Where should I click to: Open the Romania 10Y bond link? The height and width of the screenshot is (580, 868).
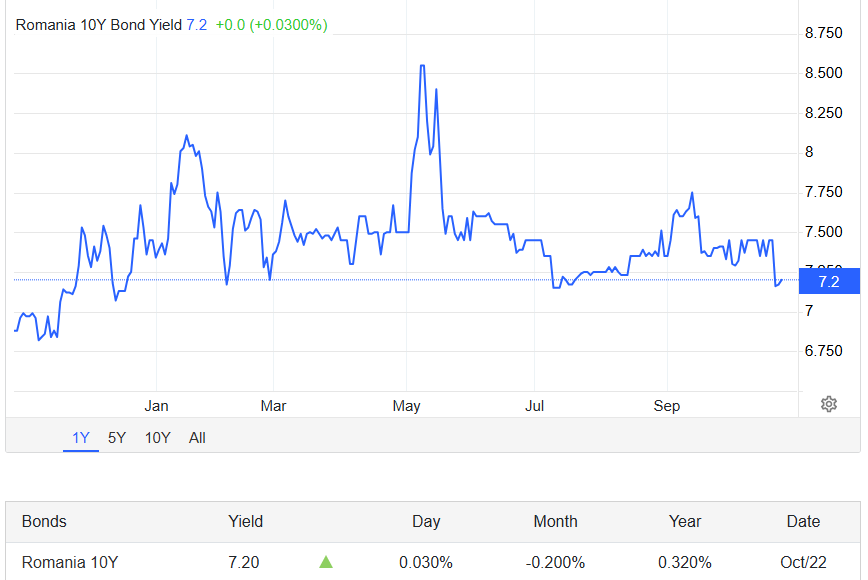click(70, 562)
